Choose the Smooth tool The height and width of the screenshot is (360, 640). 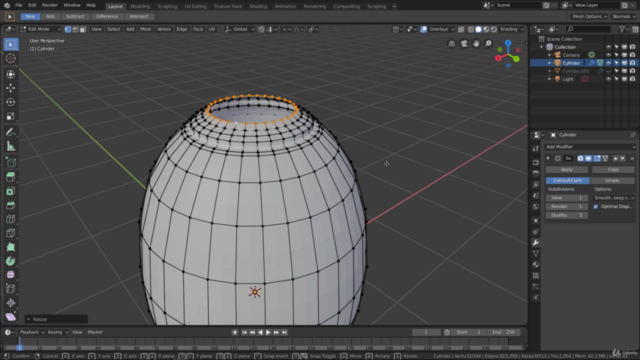click(x=11, y=275)
